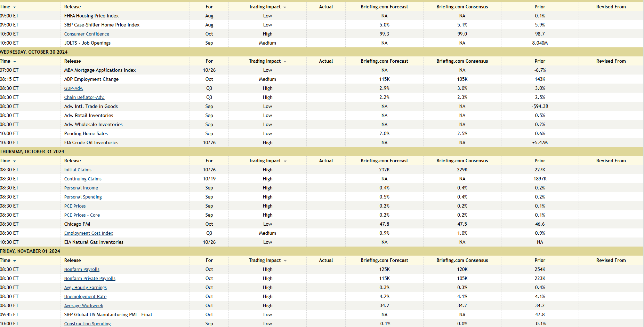The height and width of the screenshot is (327, 644).
Task: Open the Nonfarm Private Payrolls link
Action: 90,278
